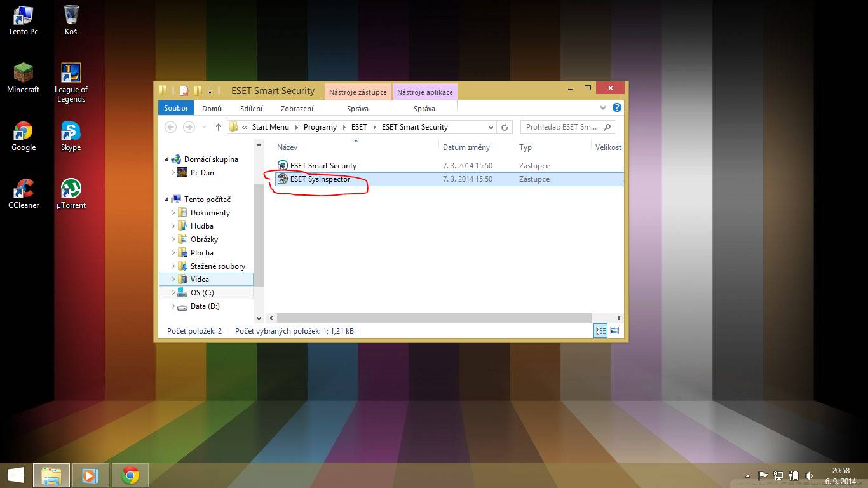This screenshot has height=488, width=868.
Task: Open Google Chrome desktop shortcut
Action: [23, 136]
